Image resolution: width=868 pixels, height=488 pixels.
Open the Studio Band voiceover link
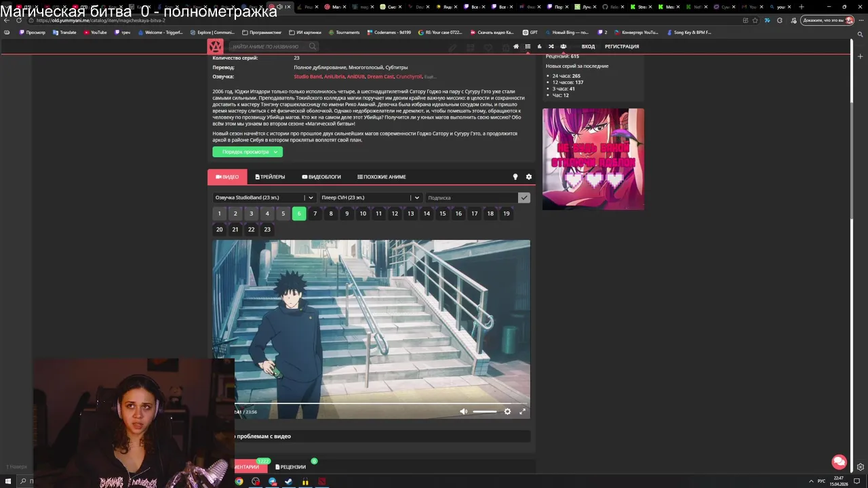pyautogui.click(x=308, y=77)
